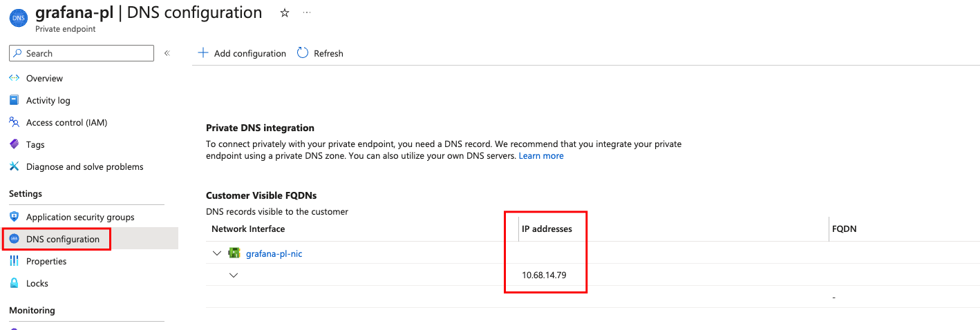
Task: Click the Properties bars icon
Action: [14, 261]
